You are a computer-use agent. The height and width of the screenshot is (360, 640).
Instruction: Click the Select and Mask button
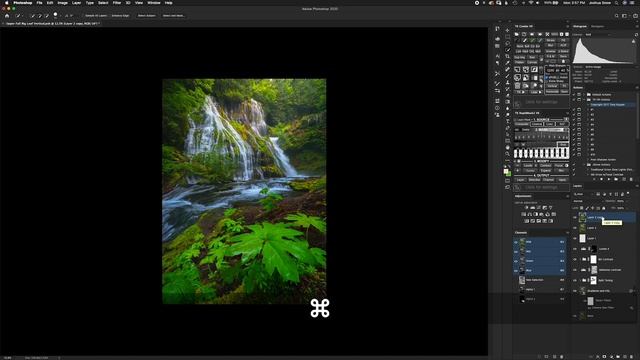point(173,16)
